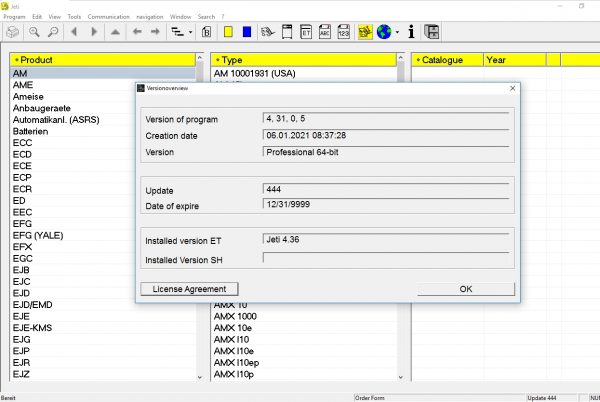Click the 123 disk icon
Image resolution: width=600 pixels, height=402 pixels.
click(344, 32)
